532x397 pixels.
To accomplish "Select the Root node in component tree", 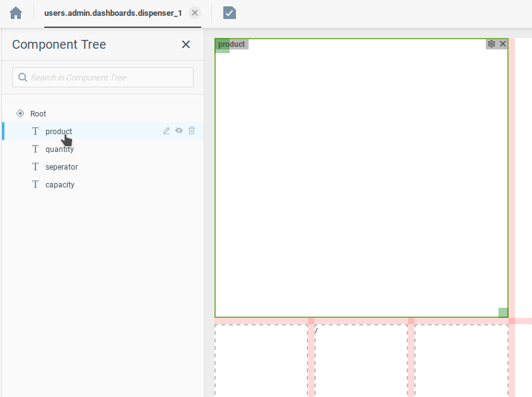I will click(38, 114).
